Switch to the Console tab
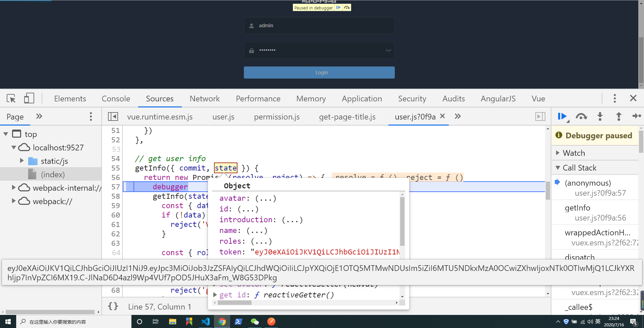The height and width of the screenshot is (328, 644). click(116, 98)
